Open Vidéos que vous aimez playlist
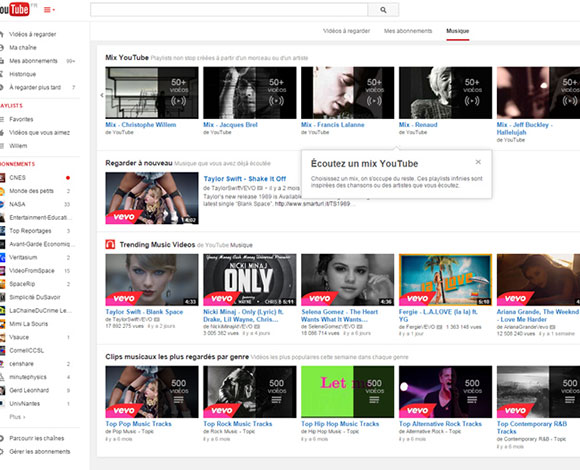 [x=39, y=132]
